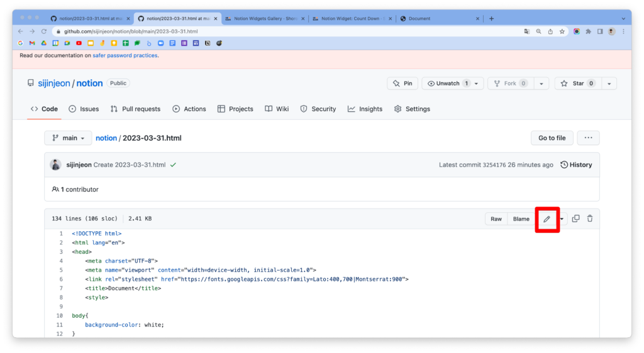Open safer password practices link

[x=125, y=55]
